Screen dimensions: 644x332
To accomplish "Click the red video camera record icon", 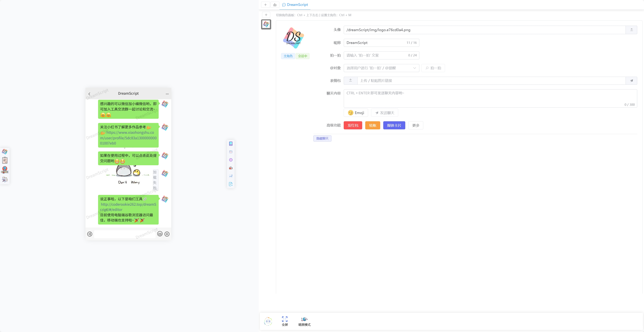I will tap(231, 168).
